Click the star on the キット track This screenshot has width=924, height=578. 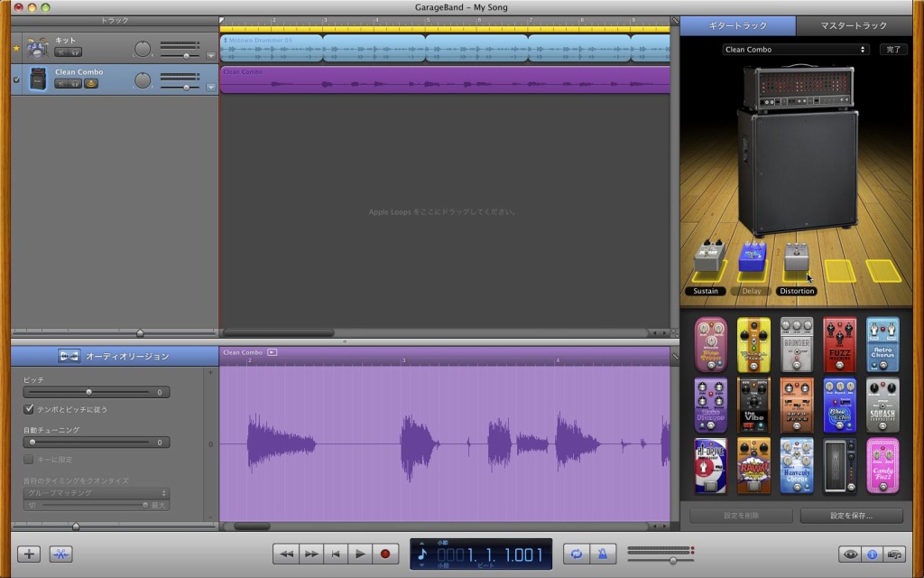coord(16,48)
